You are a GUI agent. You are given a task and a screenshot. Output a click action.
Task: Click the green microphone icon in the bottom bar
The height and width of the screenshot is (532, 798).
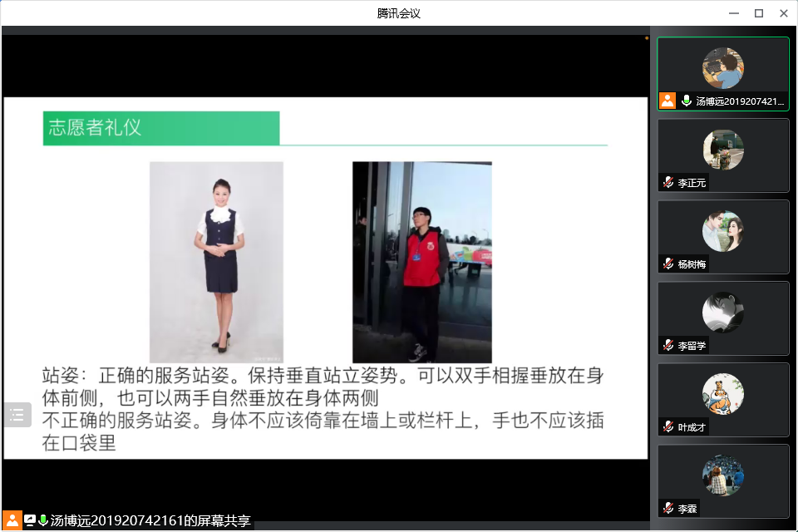coord(43,520)
